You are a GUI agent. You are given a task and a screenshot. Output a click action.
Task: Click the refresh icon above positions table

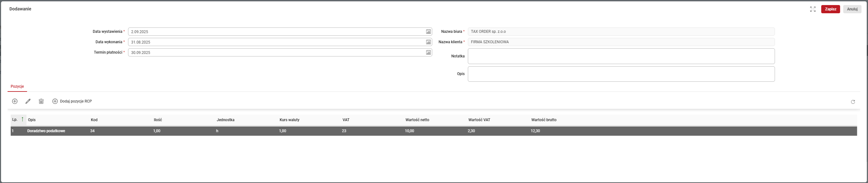coord(853,102)
